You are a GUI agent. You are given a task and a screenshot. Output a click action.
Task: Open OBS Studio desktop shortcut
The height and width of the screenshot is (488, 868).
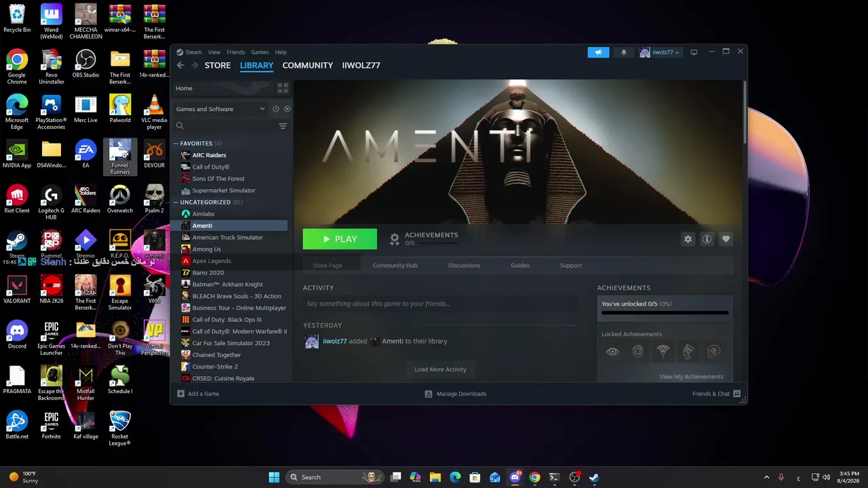(x=85, y=65)
